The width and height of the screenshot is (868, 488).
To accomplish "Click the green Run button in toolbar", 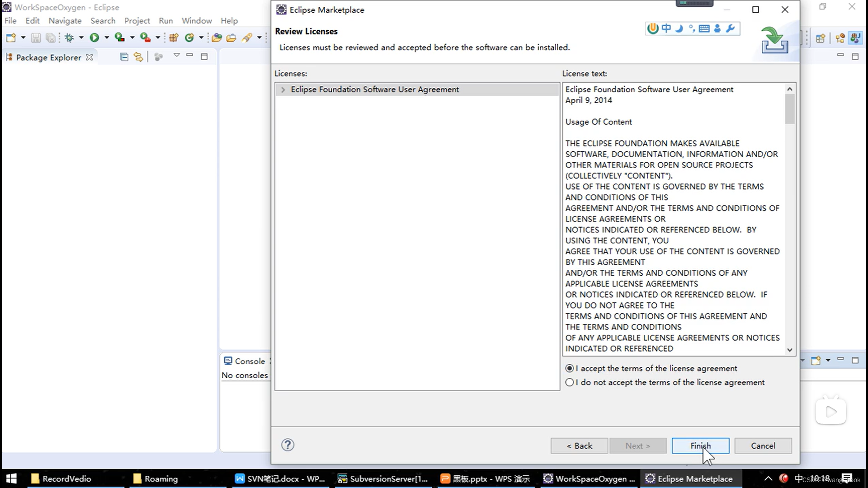I will (94, 38).
